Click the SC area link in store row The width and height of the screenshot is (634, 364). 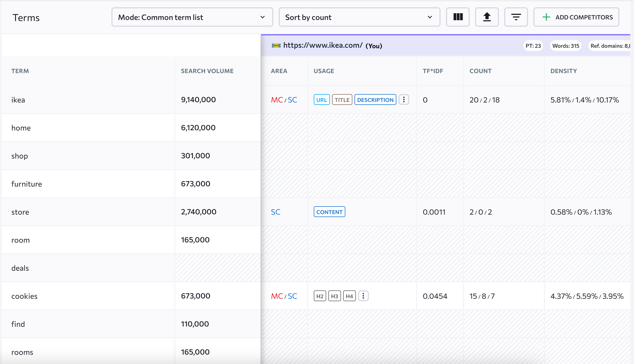click(276, 212)
